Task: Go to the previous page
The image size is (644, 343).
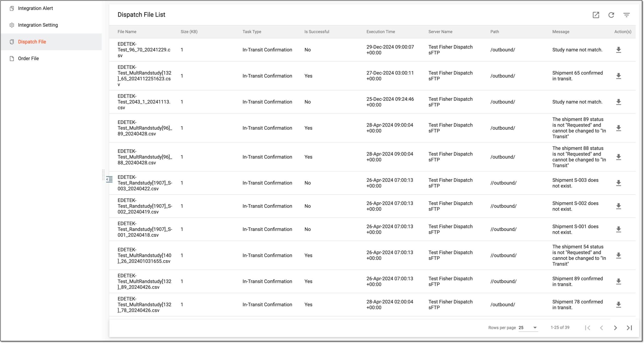Action: [x=601, y=328]
